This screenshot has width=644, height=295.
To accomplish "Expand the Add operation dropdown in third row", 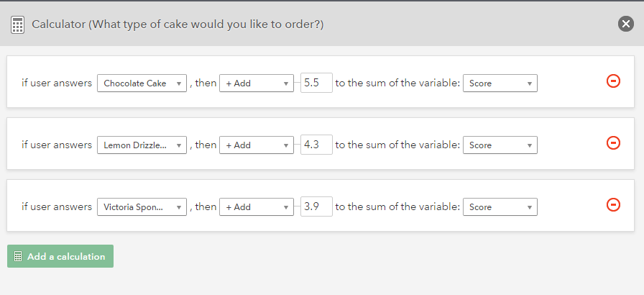I will tap(257, 207).
